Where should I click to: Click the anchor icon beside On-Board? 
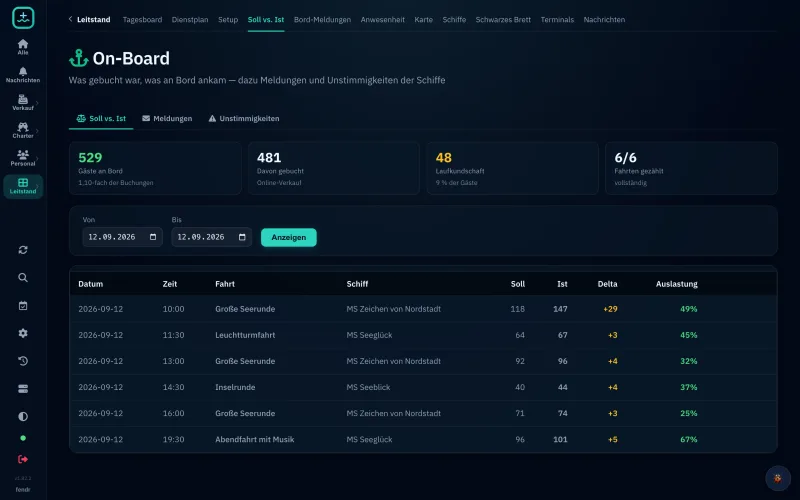point(79,58)
